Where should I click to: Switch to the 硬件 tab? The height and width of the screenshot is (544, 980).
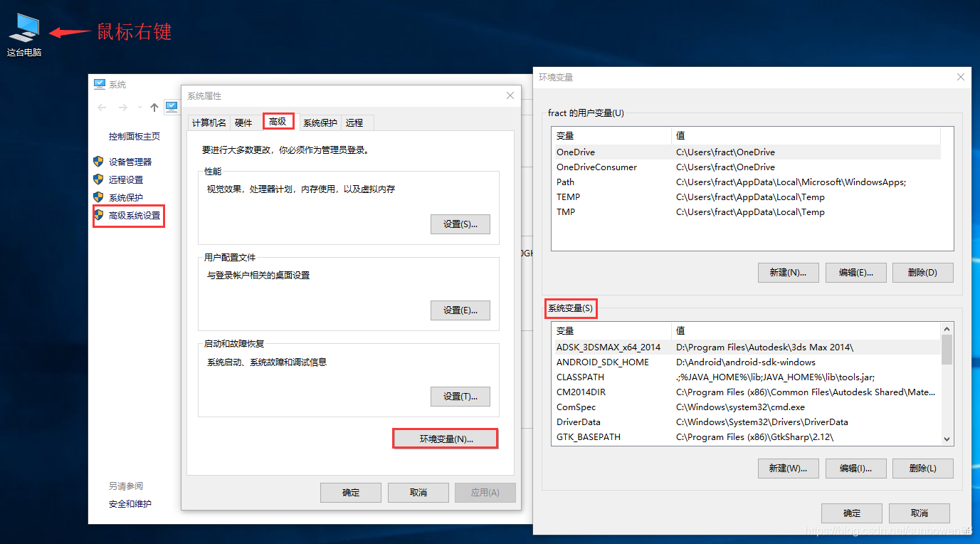click(243, 122)
